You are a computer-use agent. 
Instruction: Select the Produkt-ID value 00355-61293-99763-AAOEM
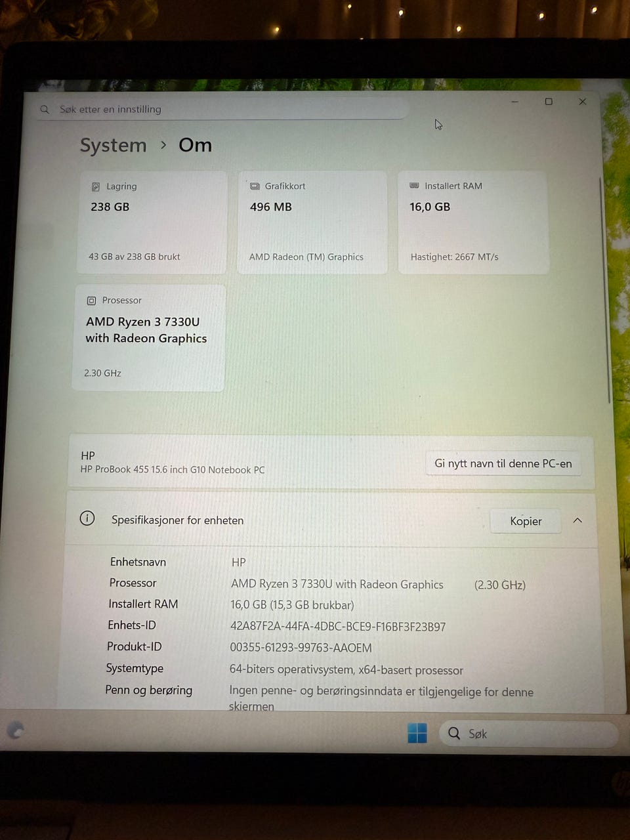pos(301,648)
